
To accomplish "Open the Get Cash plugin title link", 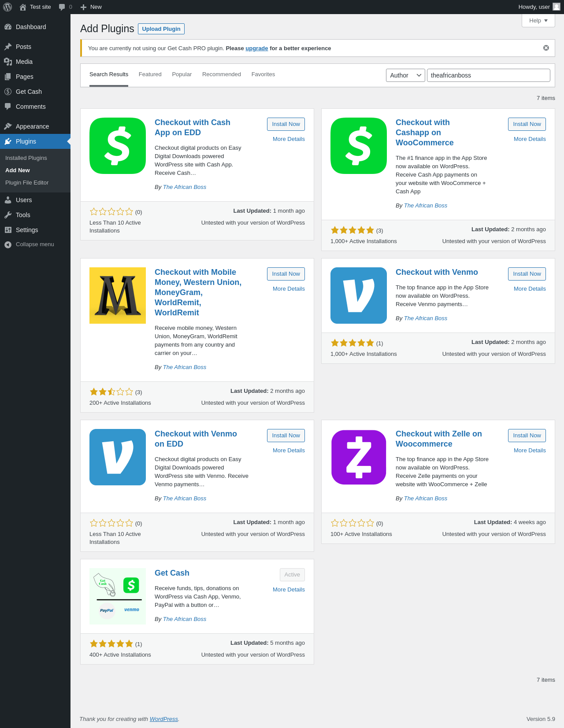I will tap(172, 573).
